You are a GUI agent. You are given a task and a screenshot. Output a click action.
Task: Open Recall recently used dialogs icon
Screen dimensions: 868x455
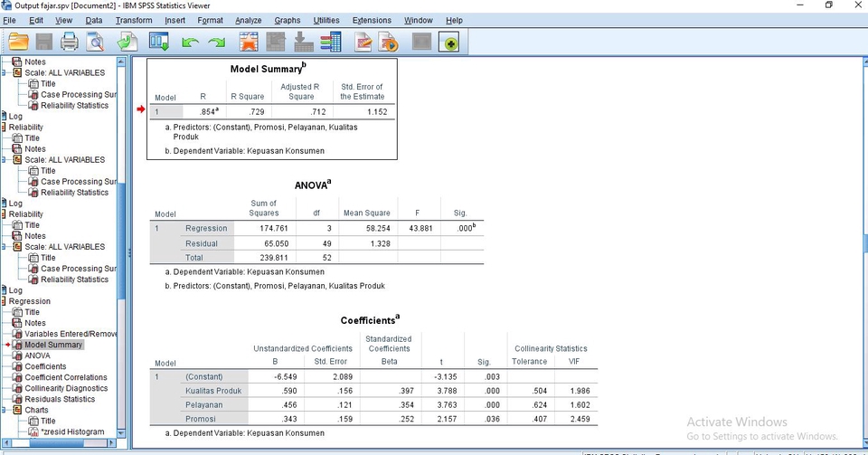coord(159,43)
